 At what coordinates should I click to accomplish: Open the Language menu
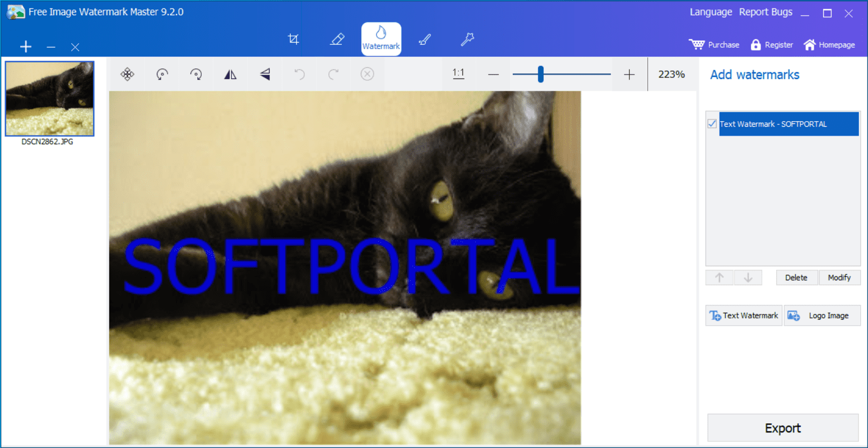tap(711, 12)
